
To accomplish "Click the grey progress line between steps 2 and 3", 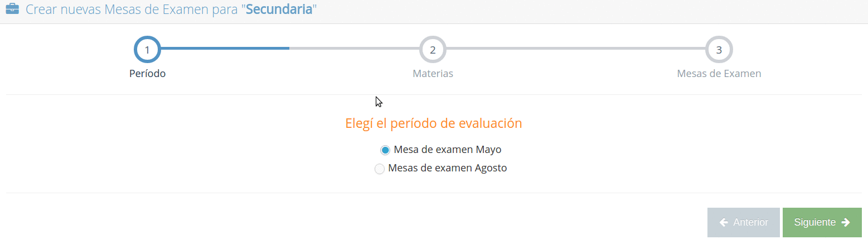I will (x=576, y=49).
